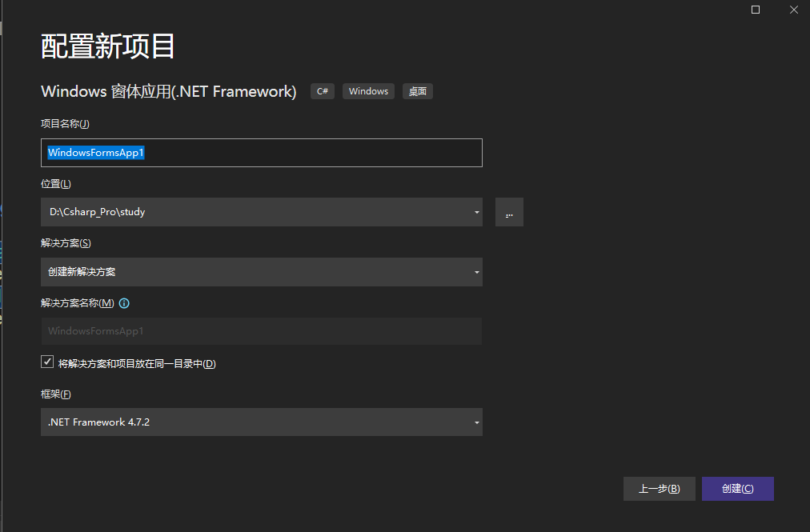Click the 框架(F) label

pyautogui.click(x=56, y=394)
